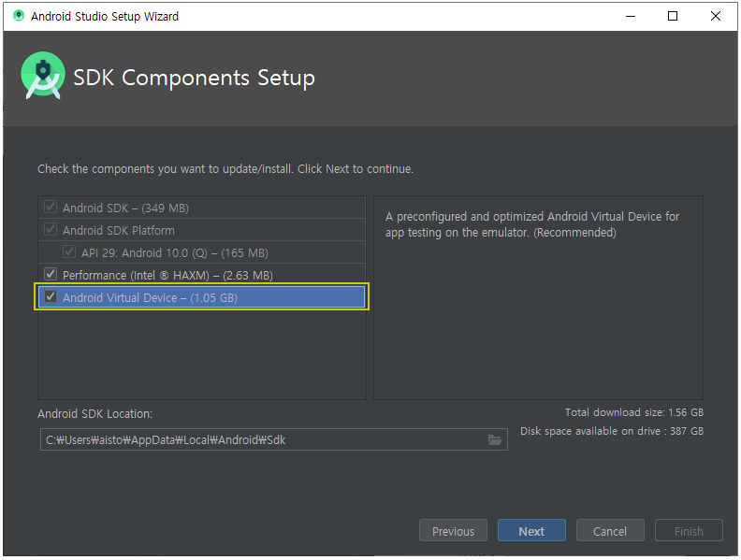741x560 pixels.
Task: Click the folder browse icon for SDK location
Action: pos(494,440)
